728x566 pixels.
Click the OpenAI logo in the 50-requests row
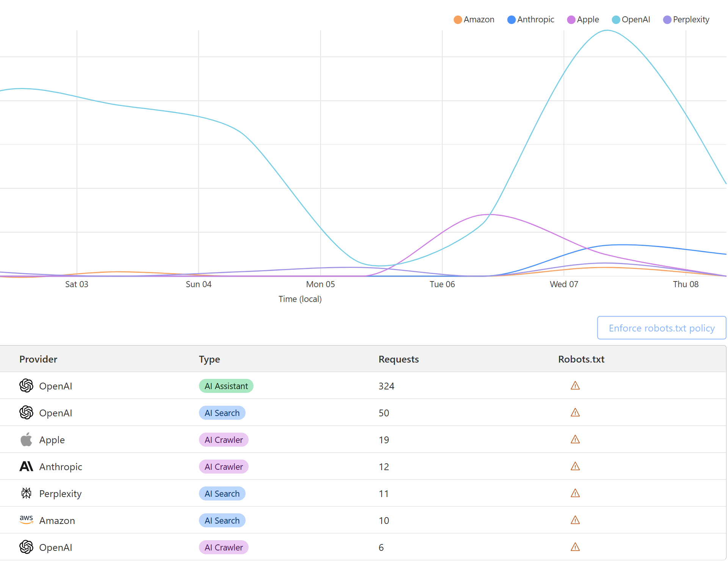[x=26, y=413]
